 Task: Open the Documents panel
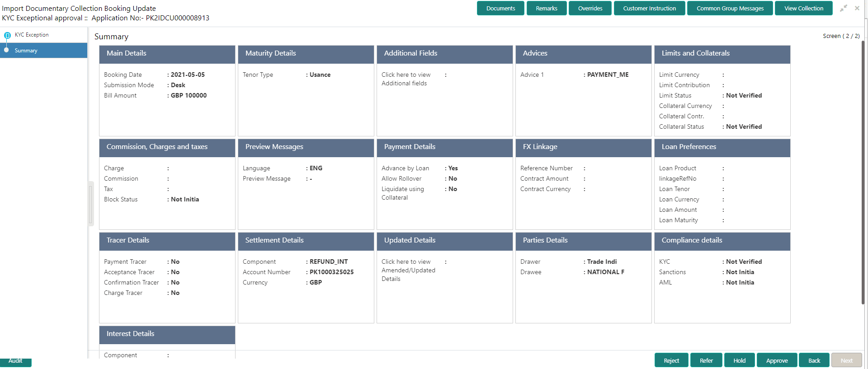500,8
